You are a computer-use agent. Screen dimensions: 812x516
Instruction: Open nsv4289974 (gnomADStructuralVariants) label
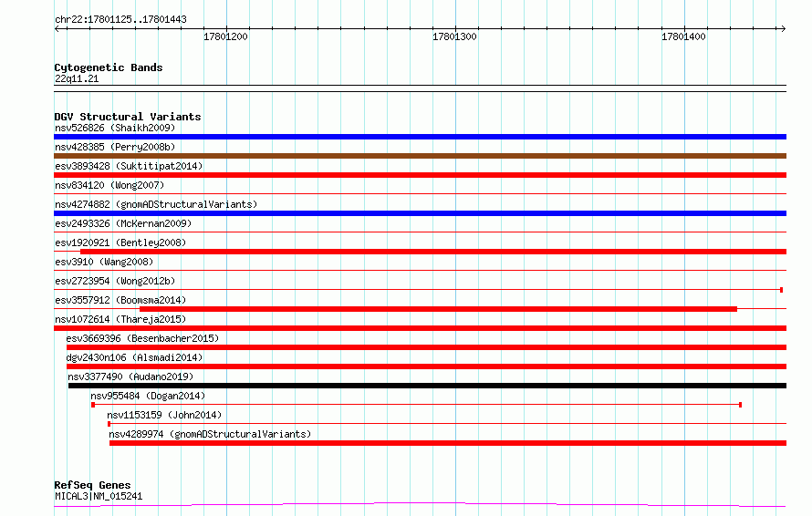click(210, 434)
